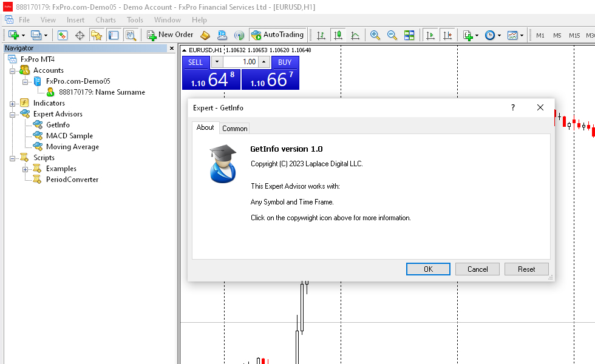Viewport: 595px width, 364px height.
Task: Open the New Chart dropdown arrow
Action: point(23,36)
